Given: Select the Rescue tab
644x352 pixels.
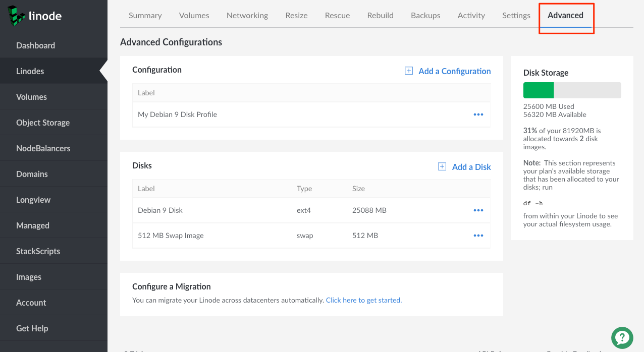Looking at the screenshot, I should coord(337,15).
